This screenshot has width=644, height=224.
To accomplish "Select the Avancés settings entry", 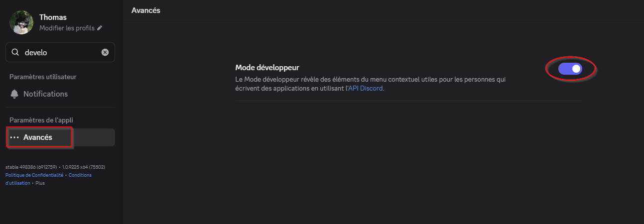I will [x=38, y=137].
